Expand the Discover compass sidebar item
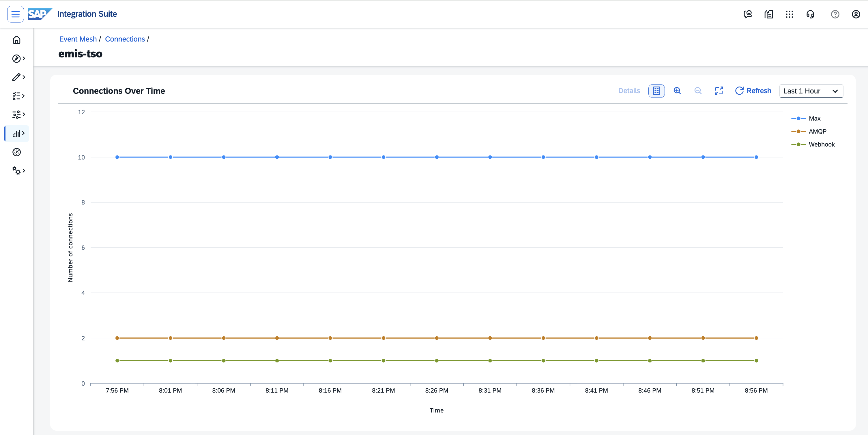 coord(18,59)
